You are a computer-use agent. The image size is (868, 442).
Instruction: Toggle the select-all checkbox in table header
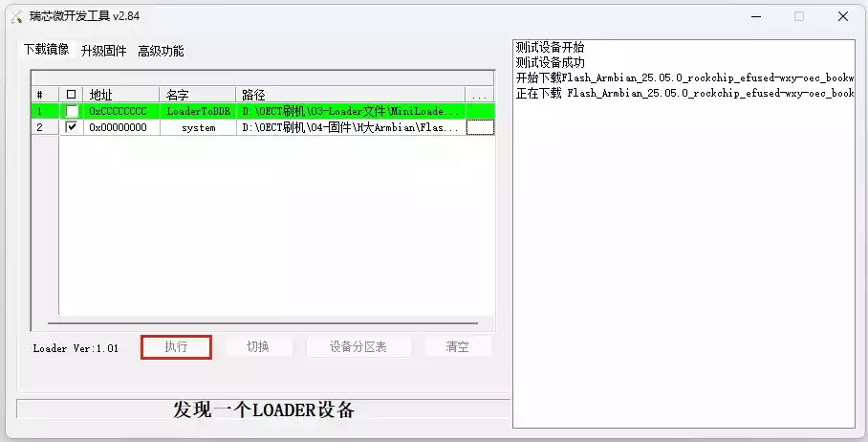(x=71, y=95)
